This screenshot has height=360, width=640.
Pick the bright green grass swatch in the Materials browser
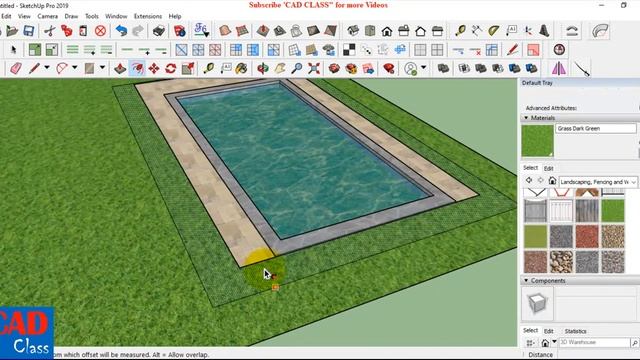(613, 211)
